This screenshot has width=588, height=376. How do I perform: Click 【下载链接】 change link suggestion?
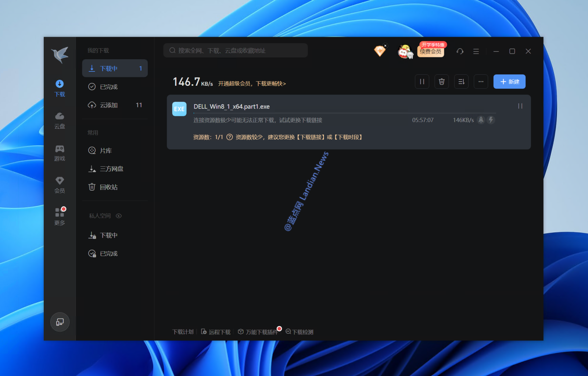coord(310,137)
